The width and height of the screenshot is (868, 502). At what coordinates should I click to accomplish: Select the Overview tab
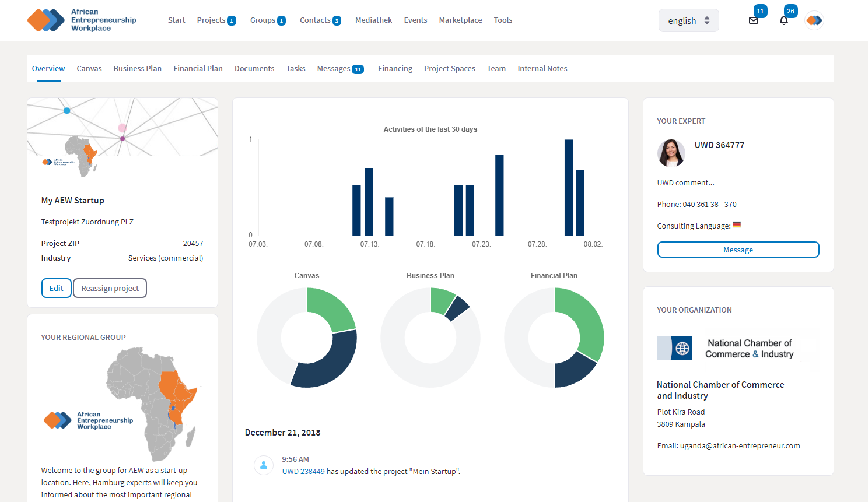[48, 69]
